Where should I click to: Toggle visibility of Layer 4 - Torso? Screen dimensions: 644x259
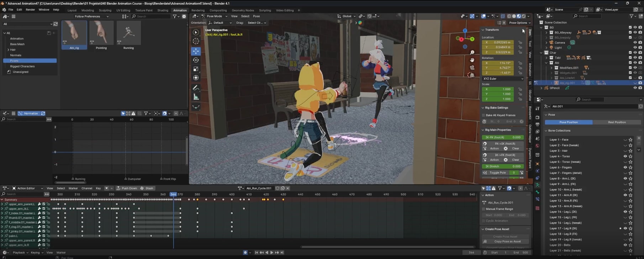click(x=625, y=156)
